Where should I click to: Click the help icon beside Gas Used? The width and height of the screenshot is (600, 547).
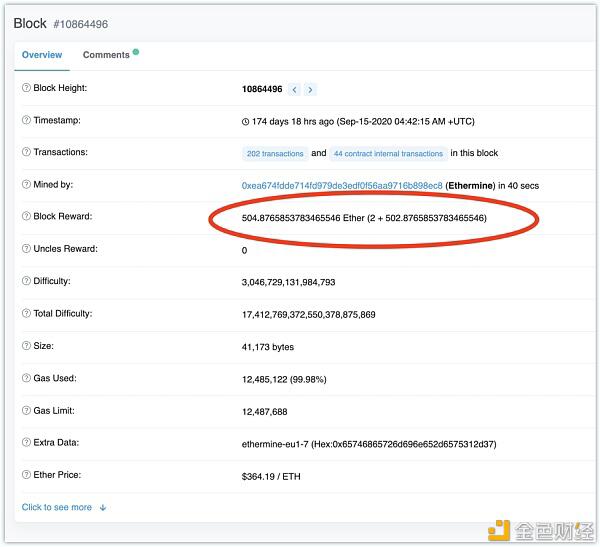26,378
